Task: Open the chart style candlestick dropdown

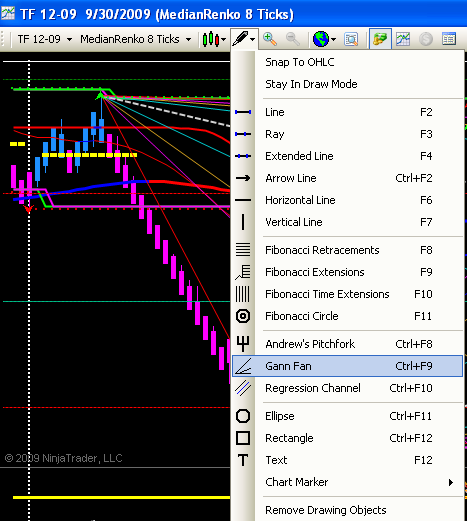Action: click(x=214, y=39)
